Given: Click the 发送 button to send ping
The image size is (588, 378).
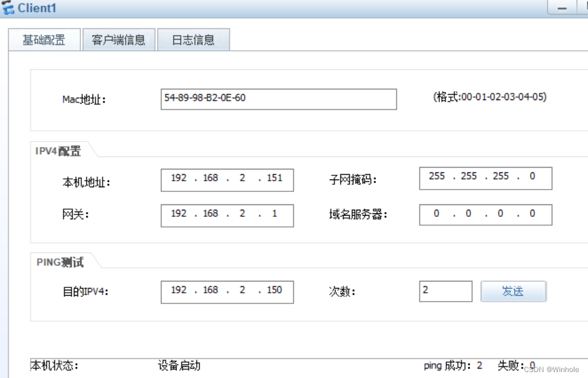Looking at the screenshot, I should click(x=513, y=291).
